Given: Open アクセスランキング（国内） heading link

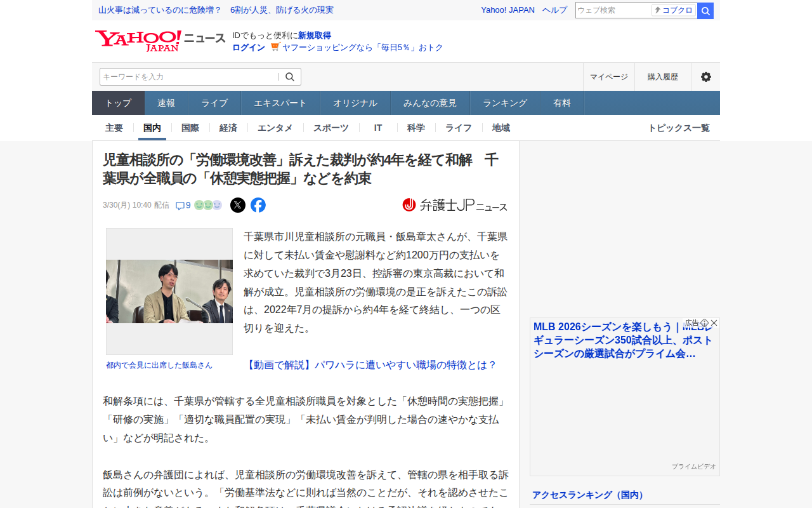Looking at the screenshot, I should [x=589, y=495].
